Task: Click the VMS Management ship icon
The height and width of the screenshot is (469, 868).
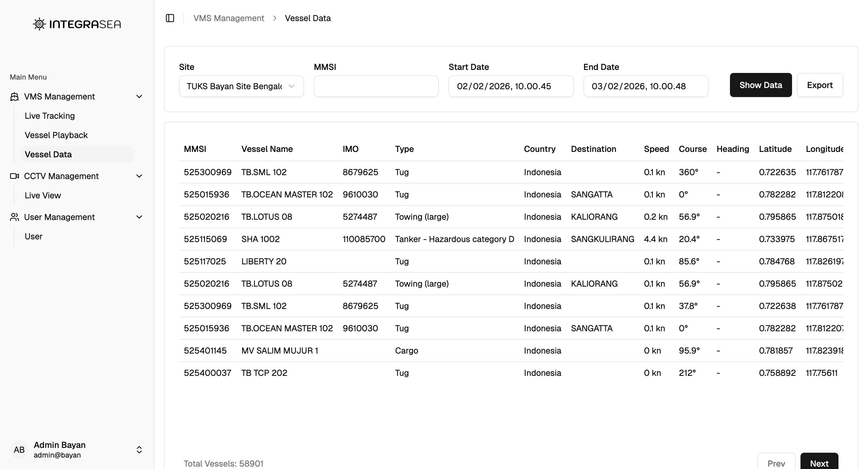Action: [x=14, y=97]
